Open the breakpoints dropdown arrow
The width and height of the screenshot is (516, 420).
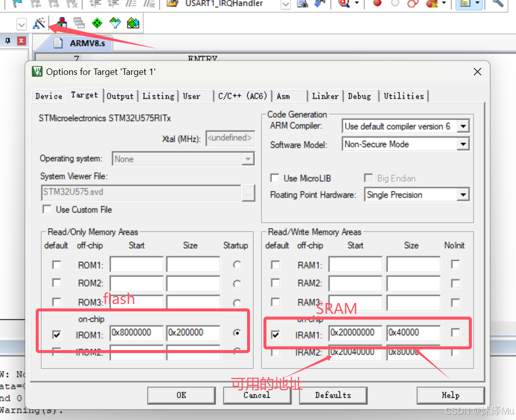pos(444,3)
